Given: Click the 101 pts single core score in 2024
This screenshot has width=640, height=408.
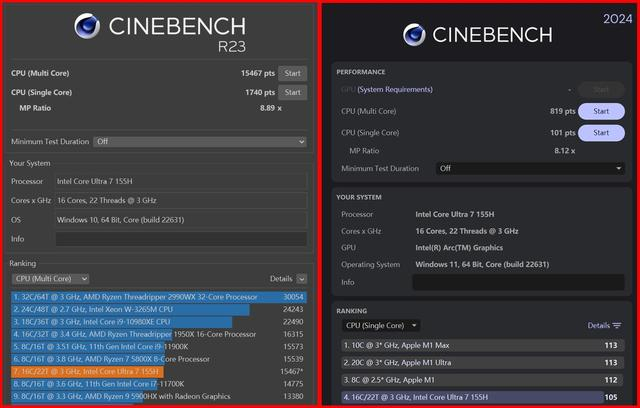Looking at the screenshot, I should pyautogui.click(x=562, y=133).
